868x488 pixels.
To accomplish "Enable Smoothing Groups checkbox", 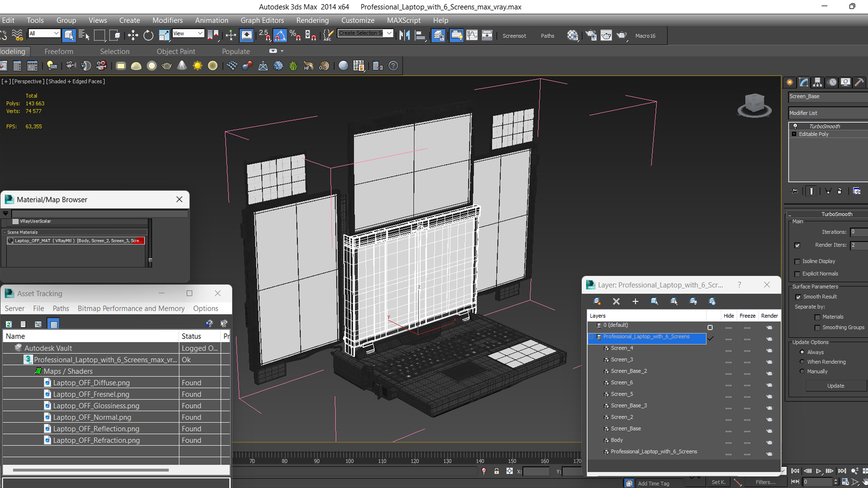I will 817,328.
